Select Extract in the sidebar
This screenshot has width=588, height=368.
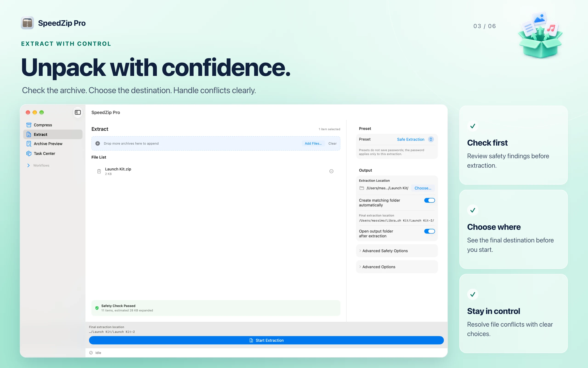pos(53,134)
